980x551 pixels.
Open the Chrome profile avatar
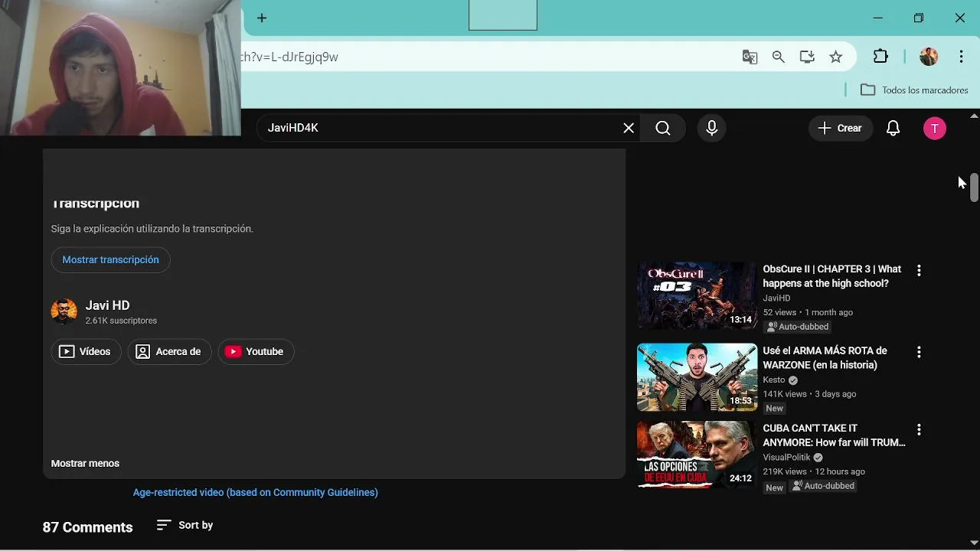(929, 57)
